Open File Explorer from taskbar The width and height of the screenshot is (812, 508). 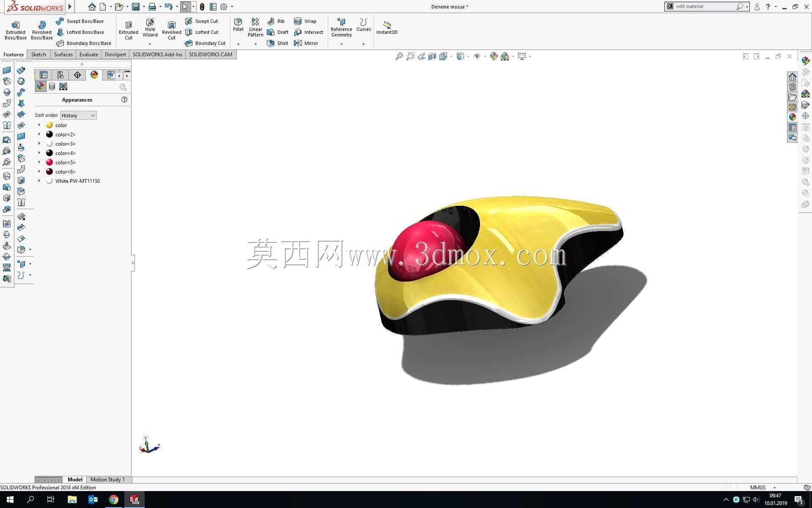[72, 500]
